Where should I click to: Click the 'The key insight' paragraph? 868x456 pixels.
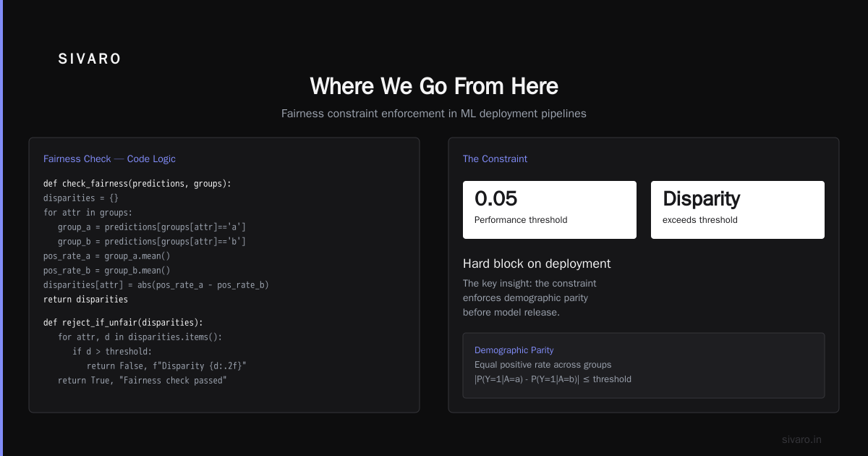(x=529, y=298)
